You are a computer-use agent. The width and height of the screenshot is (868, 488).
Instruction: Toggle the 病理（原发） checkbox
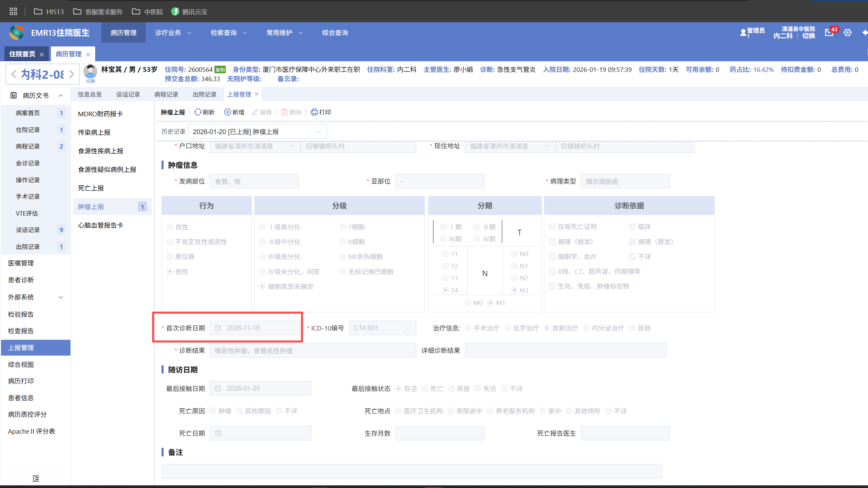[632, 242]
